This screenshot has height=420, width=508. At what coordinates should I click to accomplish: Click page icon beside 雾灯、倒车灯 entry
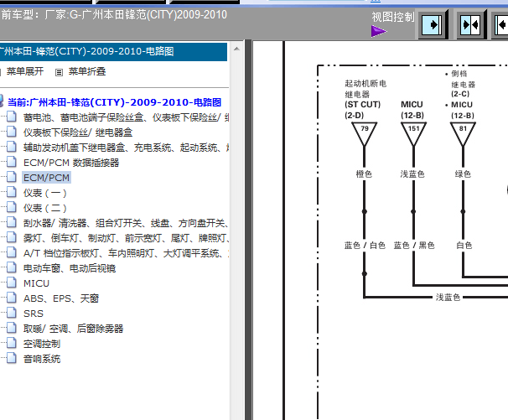click(12, 238)
